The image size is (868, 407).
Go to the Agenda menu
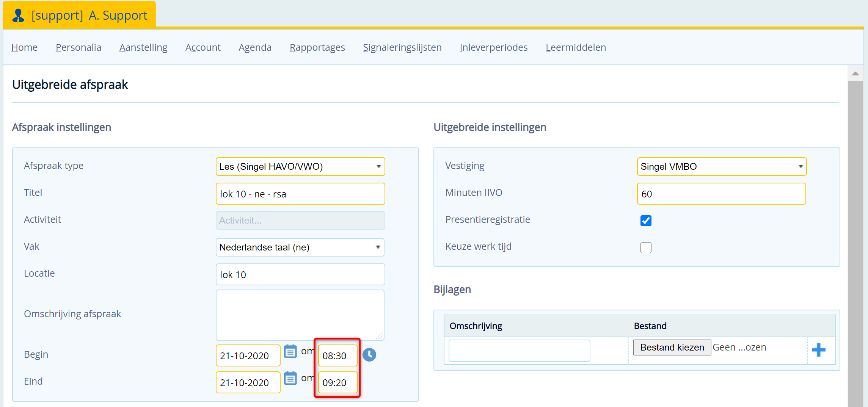255,47
